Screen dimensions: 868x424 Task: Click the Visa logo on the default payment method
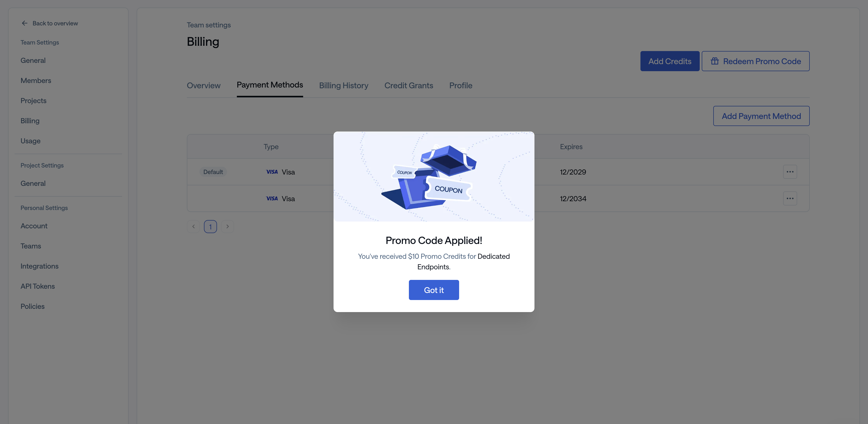coord(272,172)
